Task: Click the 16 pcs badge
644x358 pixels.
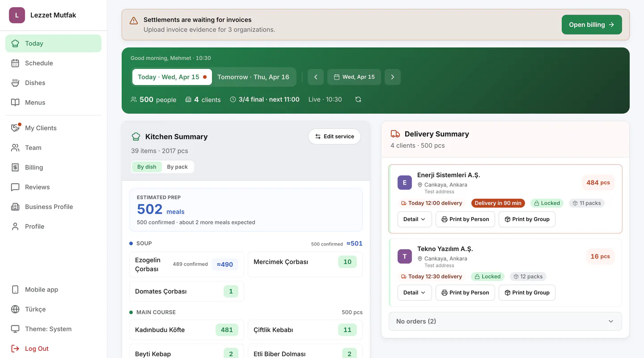Action: tap(600, 256)
